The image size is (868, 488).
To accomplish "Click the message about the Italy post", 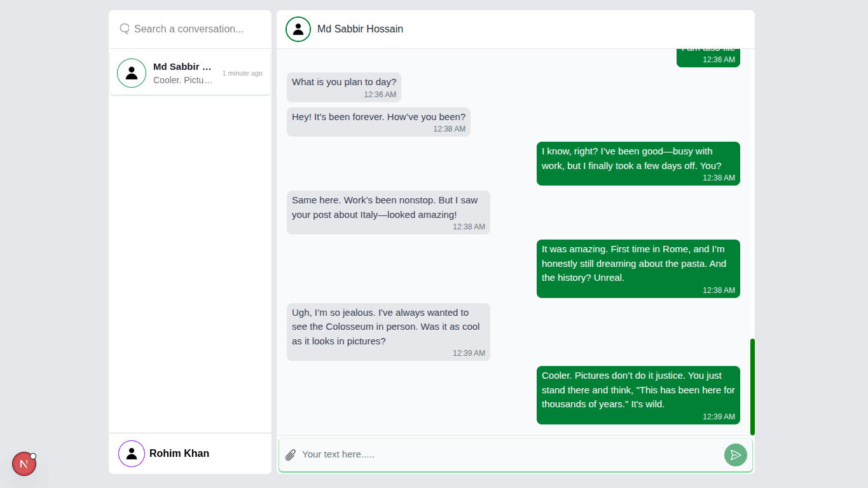I will coord(388,212).
